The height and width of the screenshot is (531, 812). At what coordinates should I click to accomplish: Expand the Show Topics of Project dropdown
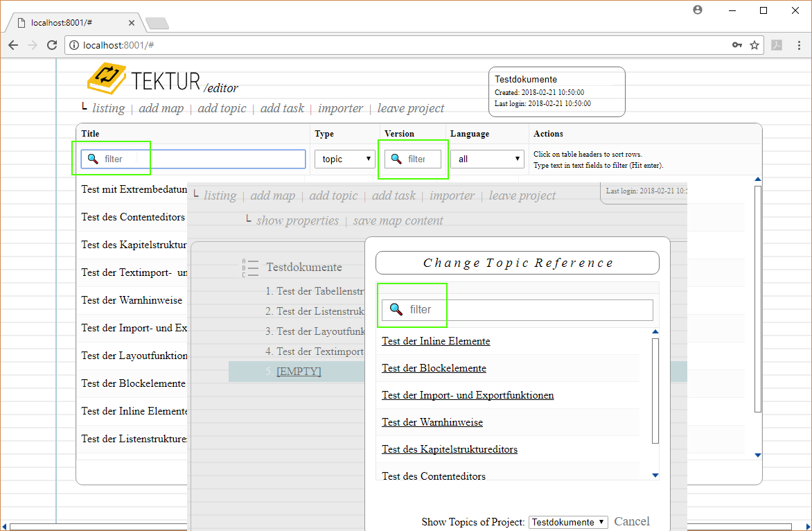pyautogui.click(x=568, y=522)
